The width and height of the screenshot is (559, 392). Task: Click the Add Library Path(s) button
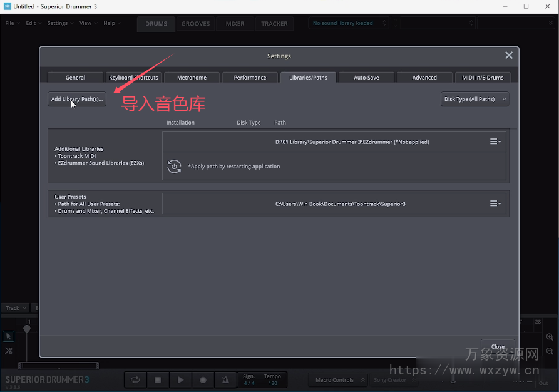76,99
